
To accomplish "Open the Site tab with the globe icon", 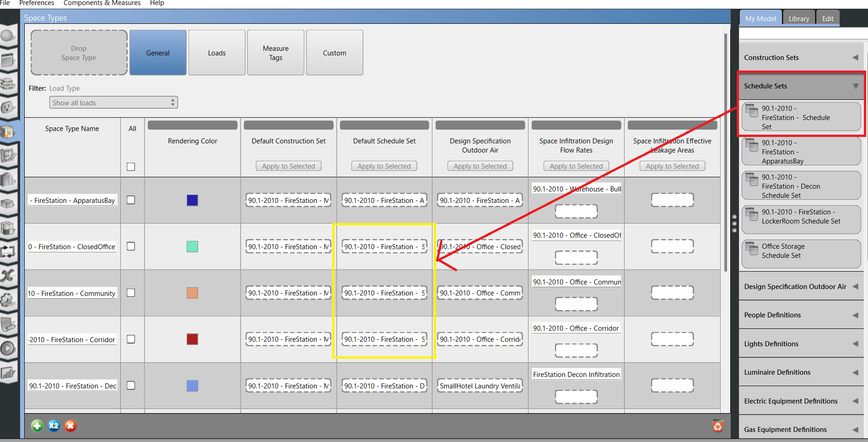I will coord(8,36).
